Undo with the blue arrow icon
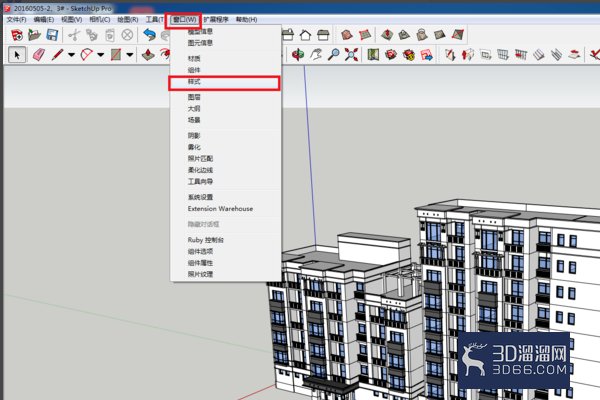 click(150, 35)
